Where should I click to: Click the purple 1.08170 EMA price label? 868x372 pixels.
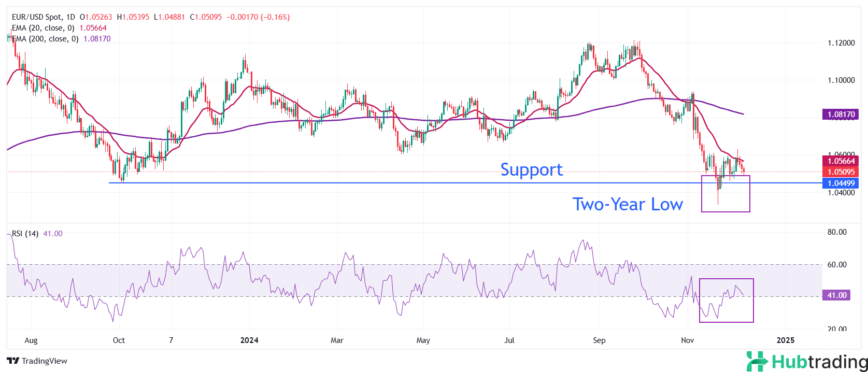point(841,115)
